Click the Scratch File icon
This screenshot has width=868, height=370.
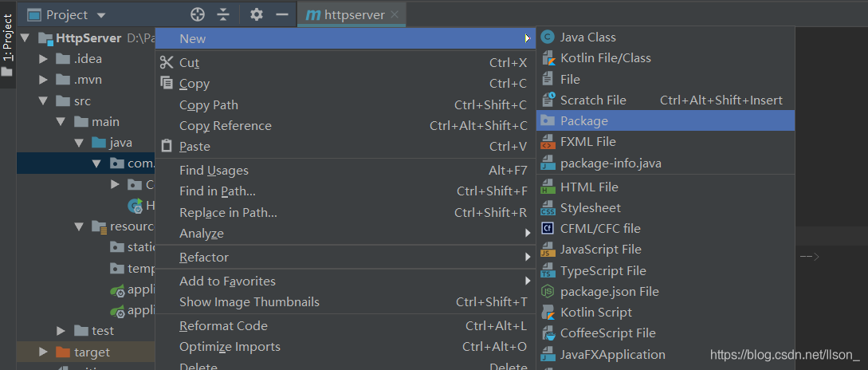pyautogui.click(x=548, y=100)
